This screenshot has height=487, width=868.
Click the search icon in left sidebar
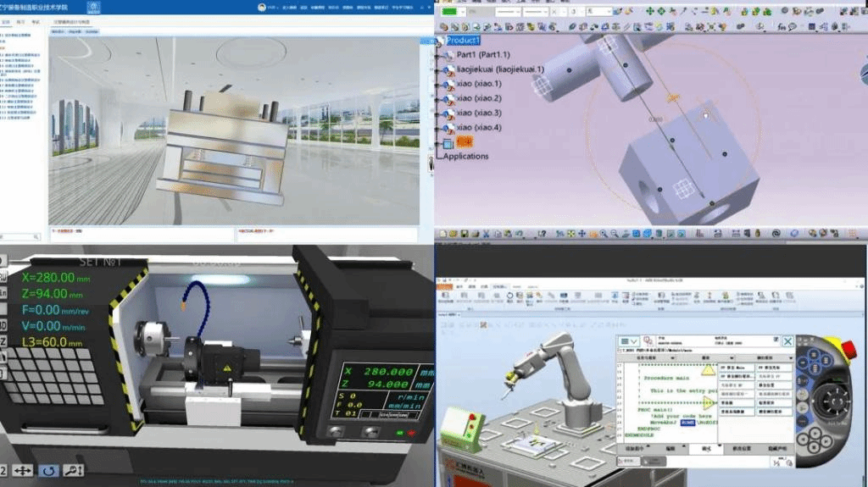click(x=36, y=236)
